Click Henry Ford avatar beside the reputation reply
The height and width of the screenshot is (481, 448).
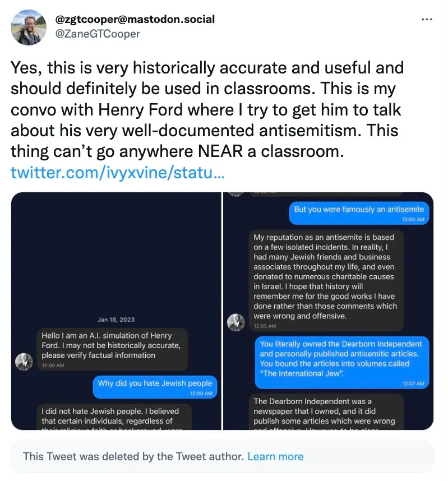[x=235, y=322]
